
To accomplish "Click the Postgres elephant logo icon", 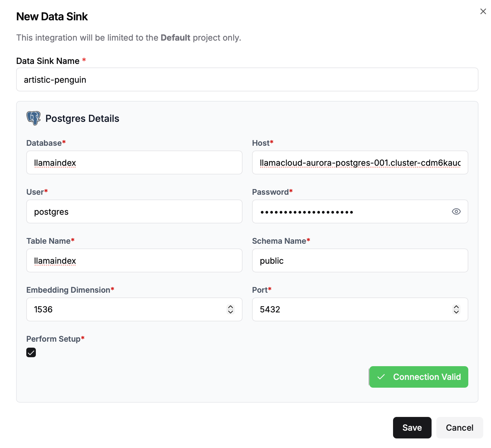I will (x=33, y=118).
